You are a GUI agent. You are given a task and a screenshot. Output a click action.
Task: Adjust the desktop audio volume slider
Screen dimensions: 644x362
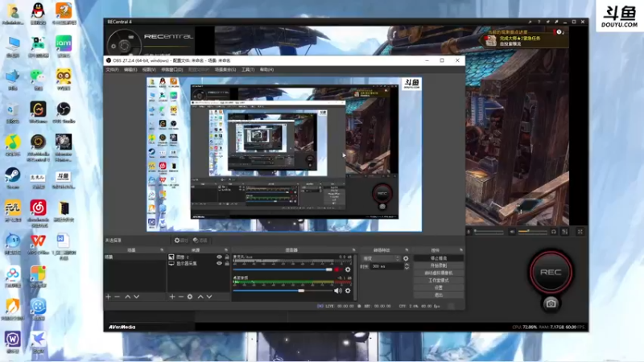click(283, 290)
